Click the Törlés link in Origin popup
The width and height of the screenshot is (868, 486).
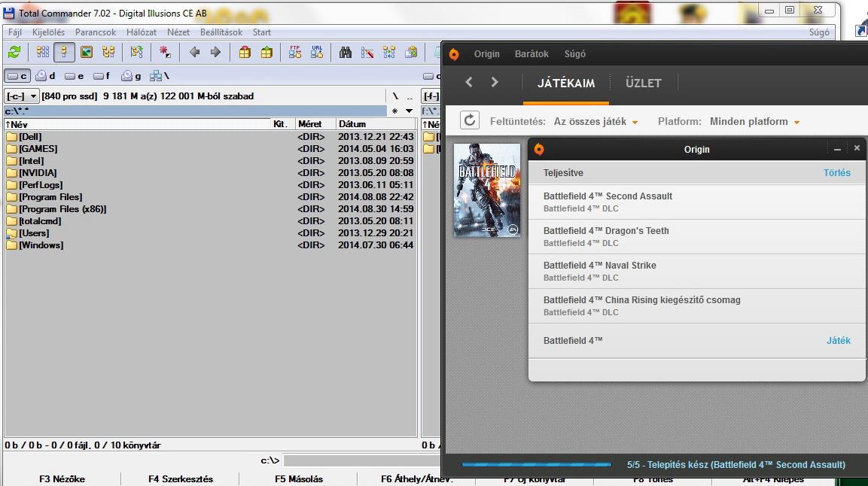(836, 172)
